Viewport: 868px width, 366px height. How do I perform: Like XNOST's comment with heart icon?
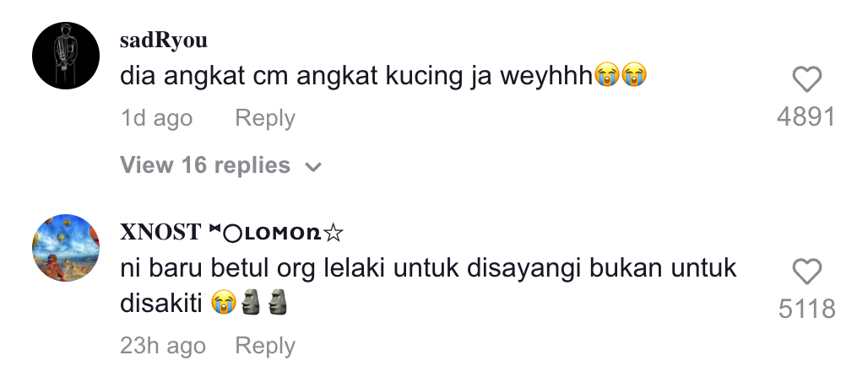coord(806,272)
